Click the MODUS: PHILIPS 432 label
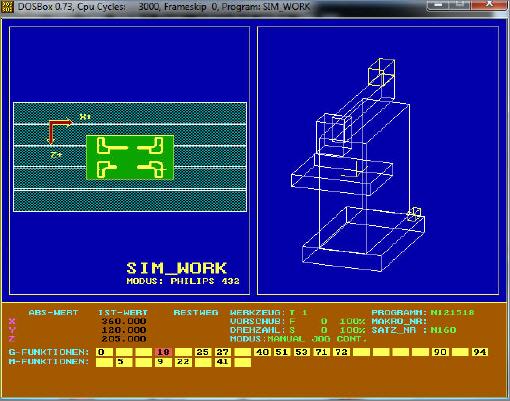Viewport: 510px width, 401px height. [x=183, y=281]
